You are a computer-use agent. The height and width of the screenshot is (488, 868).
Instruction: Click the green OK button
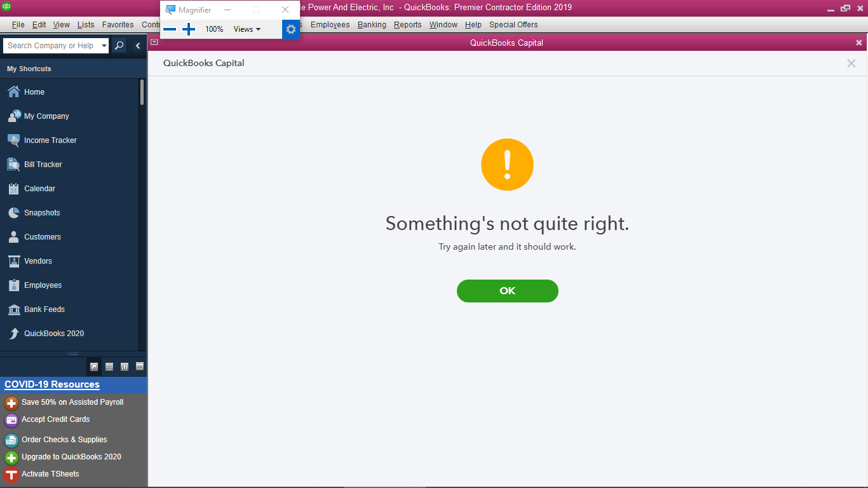(x=508, y=291)
